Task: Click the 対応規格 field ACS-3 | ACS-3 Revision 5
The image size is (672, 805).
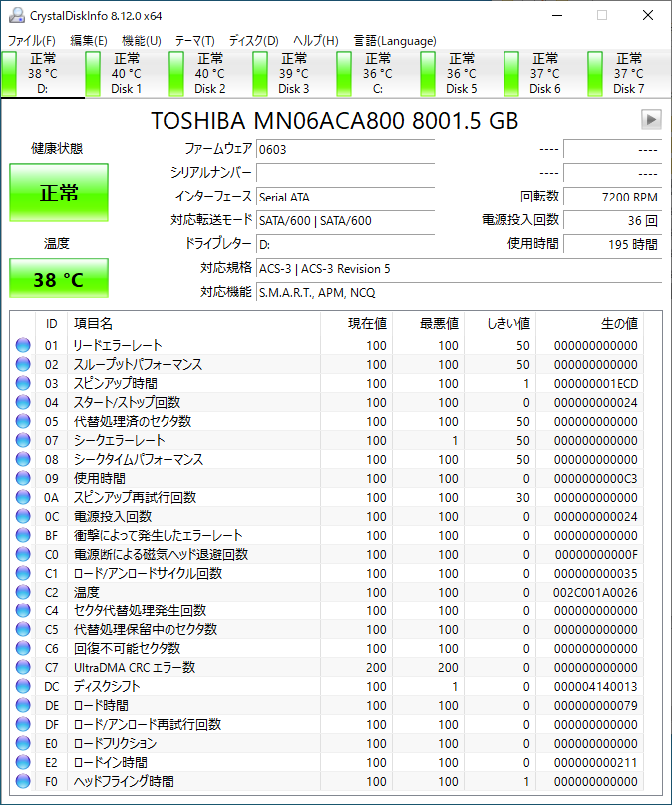Action: (x=459, y=268)
